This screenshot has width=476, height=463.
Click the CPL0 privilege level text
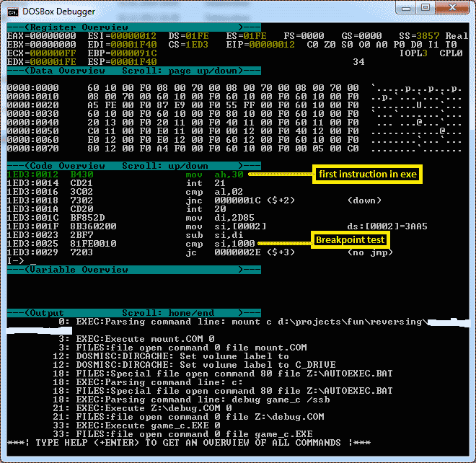[451, 53]
